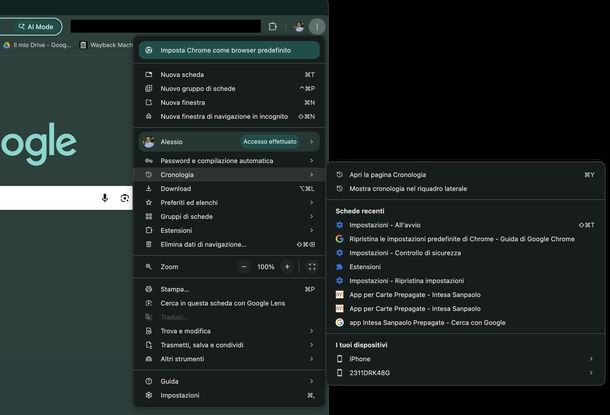Decrease zoom with the minus button
The image size is (610, 415).
pos(244,267)
